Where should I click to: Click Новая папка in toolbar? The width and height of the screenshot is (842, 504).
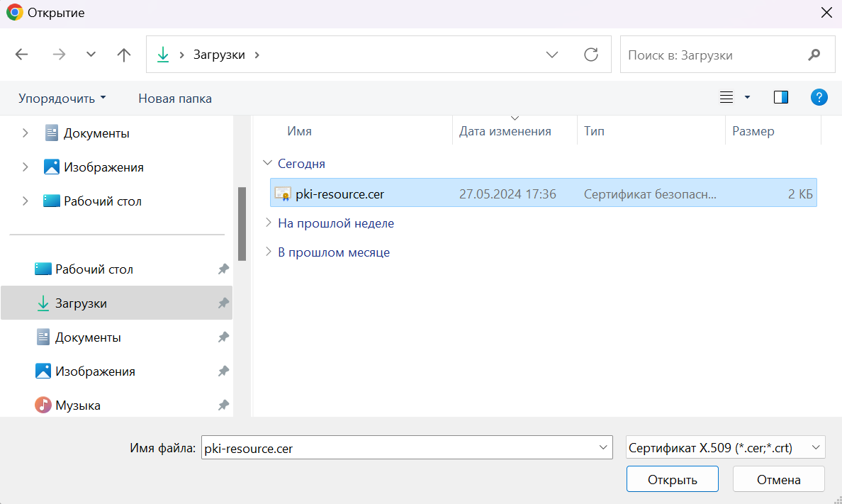pos(174,99)
